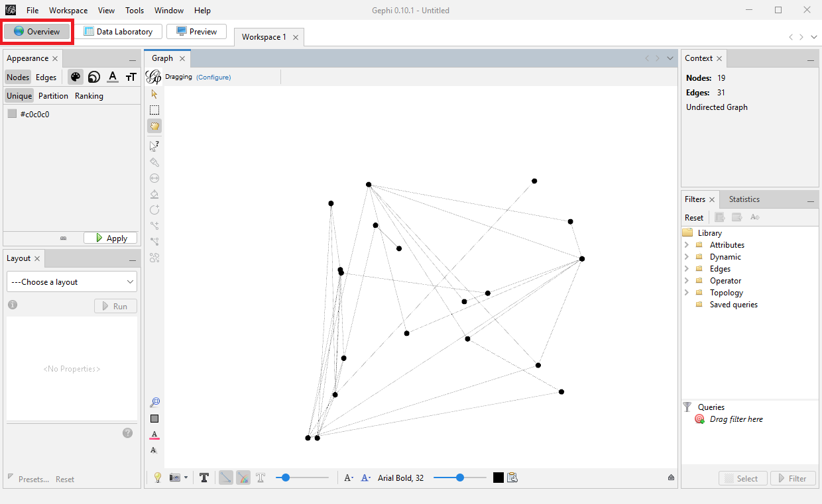Select the Drag tool in the graph toolbar

tap(154, 126)
